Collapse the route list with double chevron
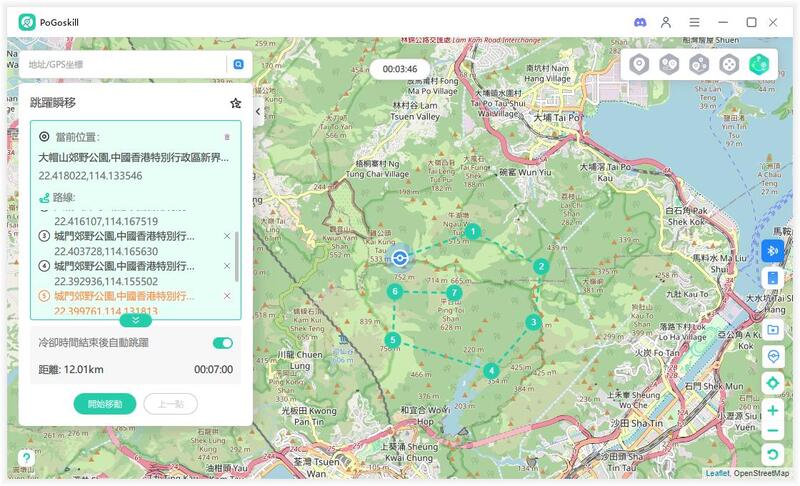This screenshot has width=800, height=486. click(135, 321)
